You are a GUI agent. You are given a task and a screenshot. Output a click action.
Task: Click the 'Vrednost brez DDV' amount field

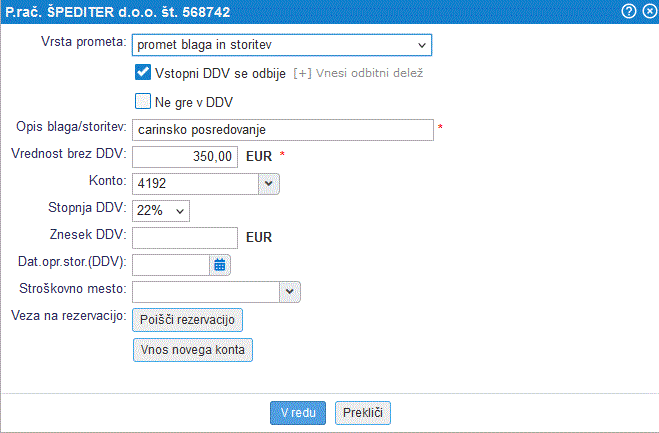tap(185, 157)
